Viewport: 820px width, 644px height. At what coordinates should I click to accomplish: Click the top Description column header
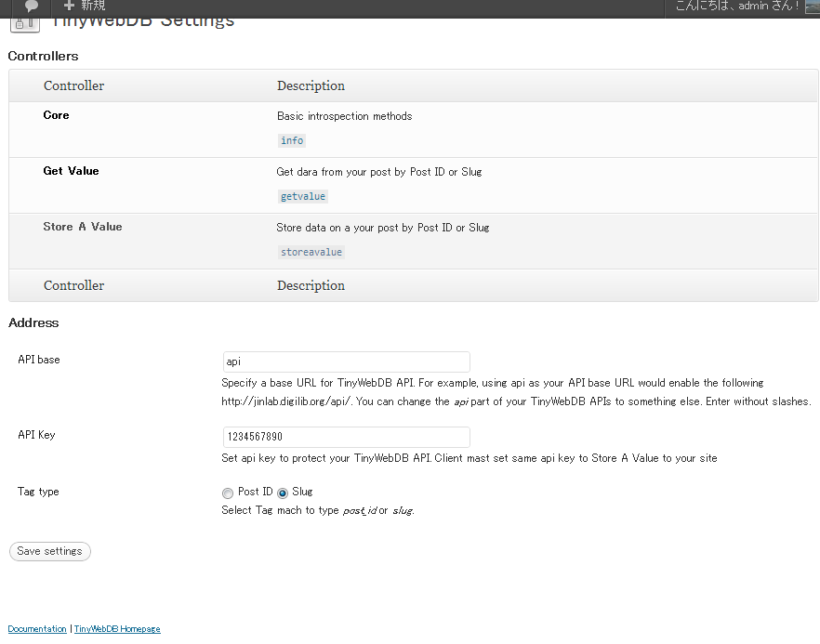click(x=311, y=85)
